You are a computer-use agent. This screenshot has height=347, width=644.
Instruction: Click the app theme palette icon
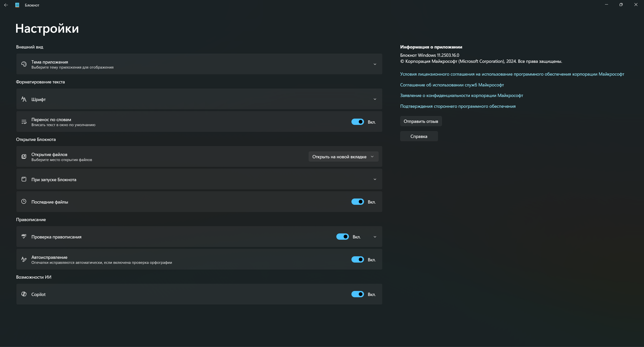pyautogui.click(x=24, y=64)
